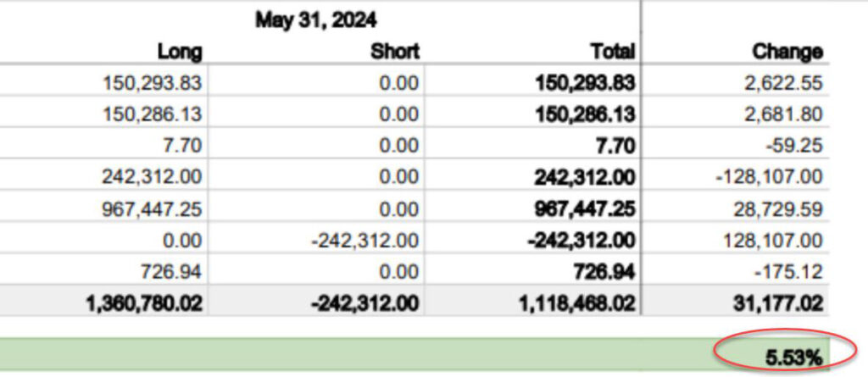Click the grand total Long 1,360,780.02

pyautogui.click(x=144, y=304)
